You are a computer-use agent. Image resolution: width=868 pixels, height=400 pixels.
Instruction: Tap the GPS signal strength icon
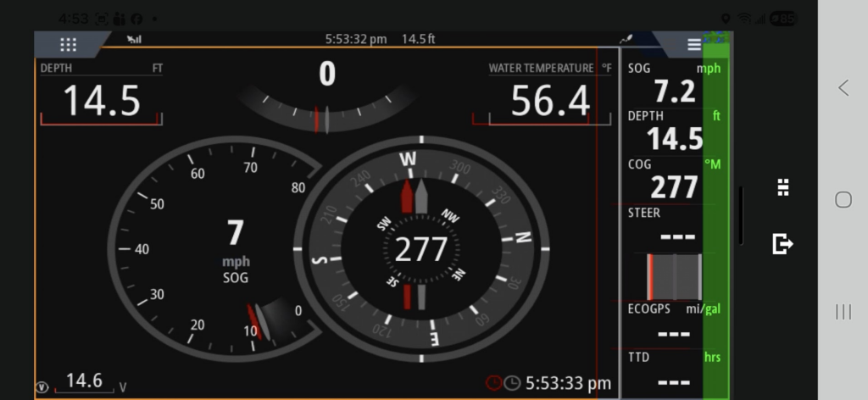[134, 39]
